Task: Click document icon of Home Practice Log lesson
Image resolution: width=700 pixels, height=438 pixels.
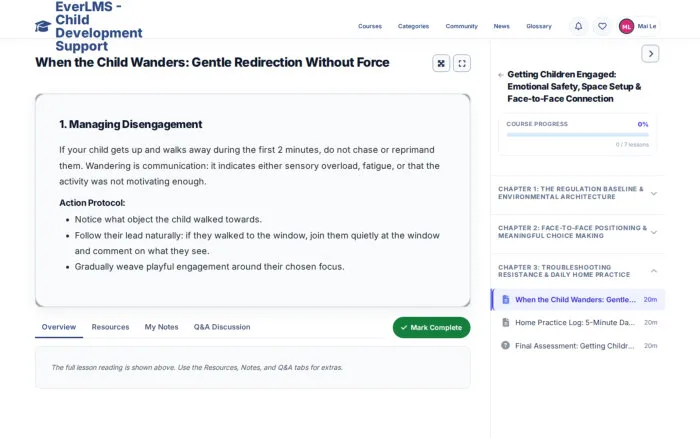Action: [x=505, y=322]
